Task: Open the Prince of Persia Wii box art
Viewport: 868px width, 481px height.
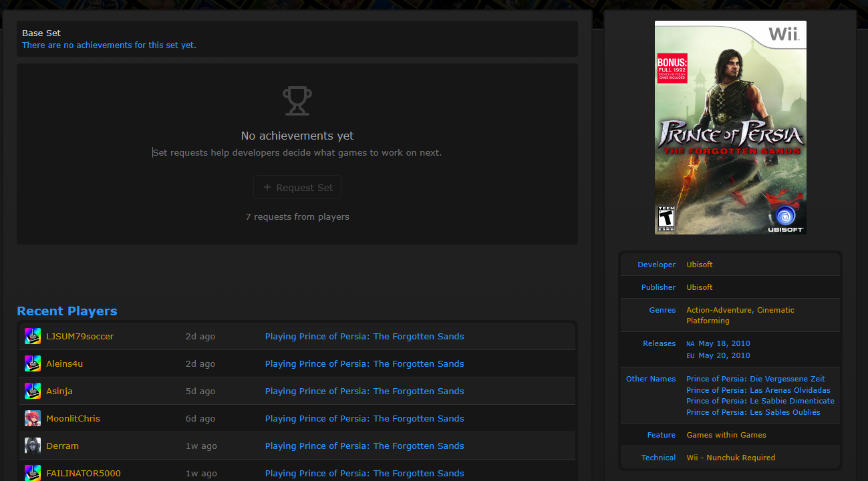Action: 730,128
